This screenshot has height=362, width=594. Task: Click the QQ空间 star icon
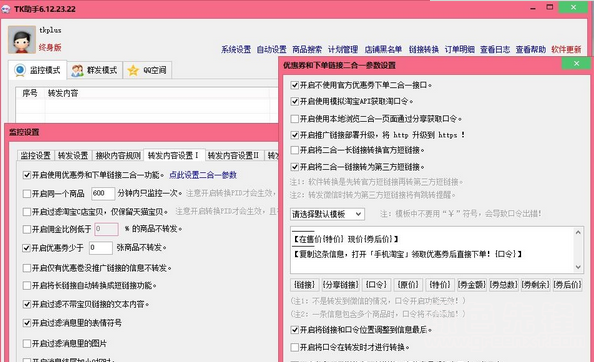133,70
